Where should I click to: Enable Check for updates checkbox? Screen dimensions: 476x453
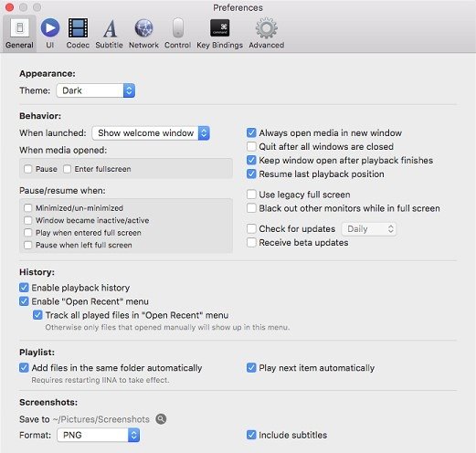pyautogui.click(x=251, y=228)
